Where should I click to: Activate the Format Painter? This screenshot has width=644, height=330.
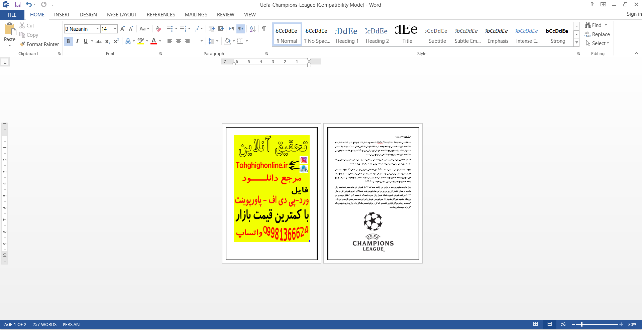(39, 44)
